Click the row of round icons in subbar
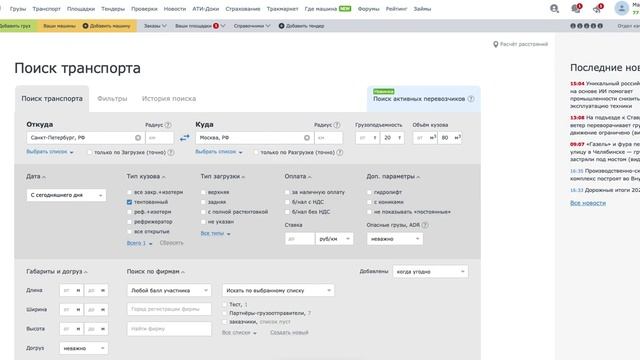The width and height of the screenshot is (640, 360). (587, 26)
